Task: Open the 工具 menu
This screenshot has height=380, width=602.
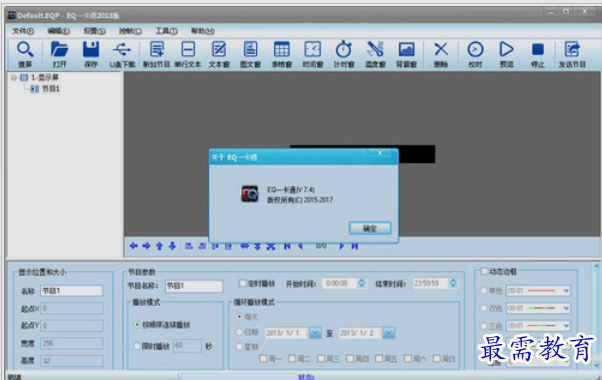Action: tap(166, 31)
